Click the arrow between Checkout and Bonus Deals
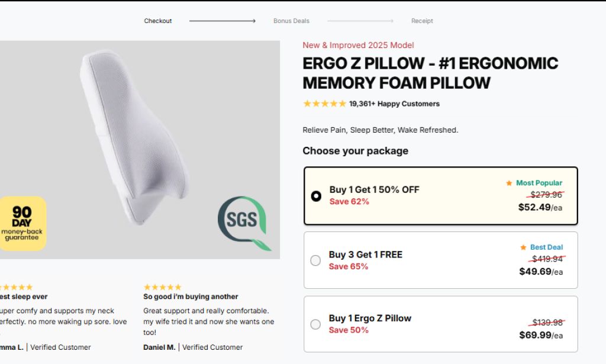 pyautogui.click(x=222, y=21)
